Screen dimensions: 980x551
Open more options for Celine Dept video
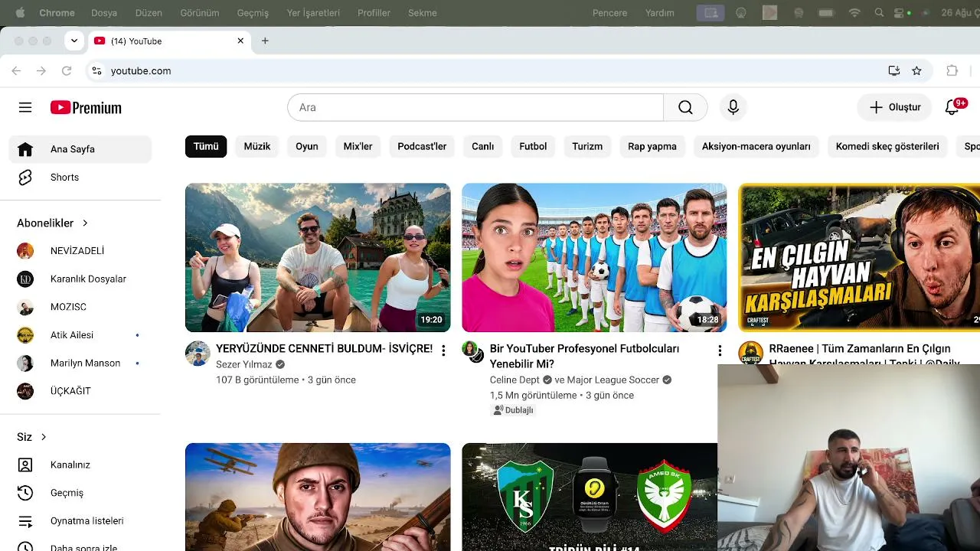(720, 350)
